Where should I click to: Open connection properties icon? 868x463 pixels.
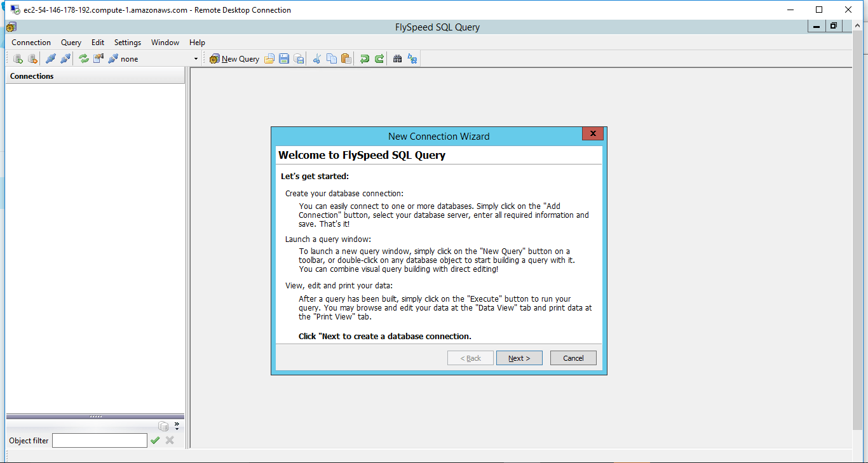click(x=98, y=58)
